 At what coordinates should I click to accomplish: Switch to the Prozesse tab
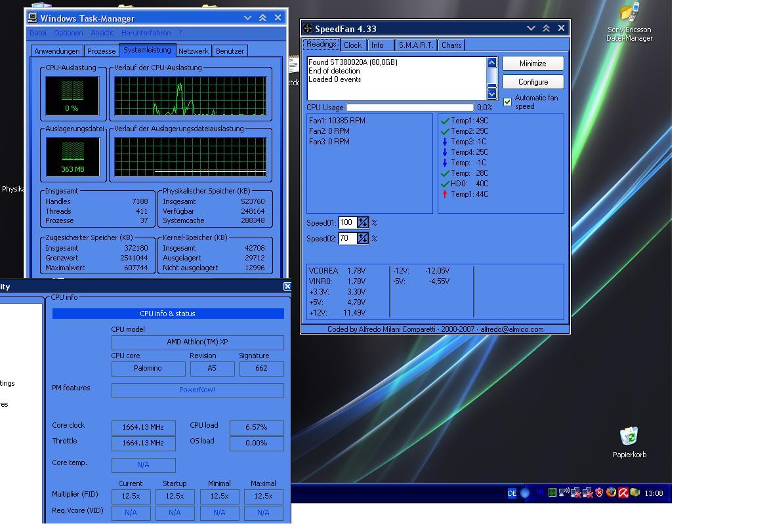coord(102,51)
